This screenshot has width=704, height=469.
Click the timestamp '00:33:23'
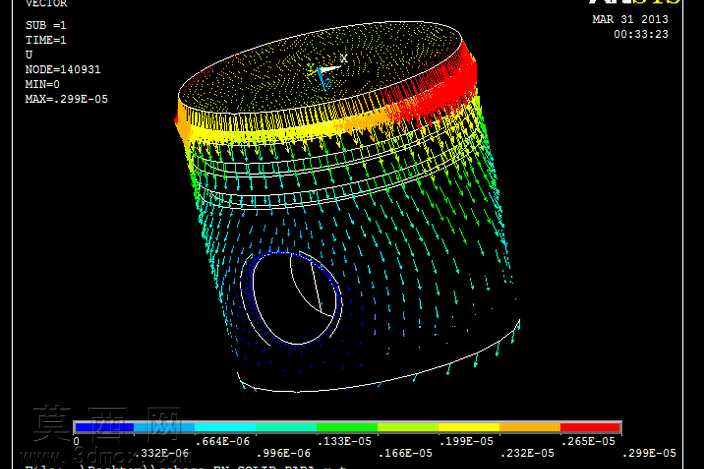coord(641,34)
